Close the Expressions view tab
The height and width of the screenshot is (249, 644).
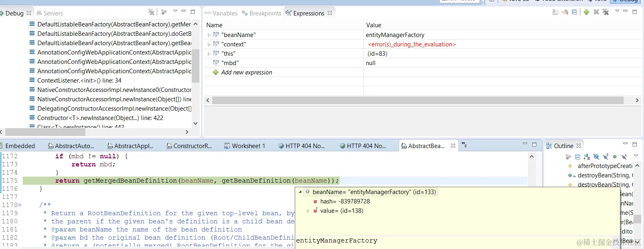click(330, 13)
